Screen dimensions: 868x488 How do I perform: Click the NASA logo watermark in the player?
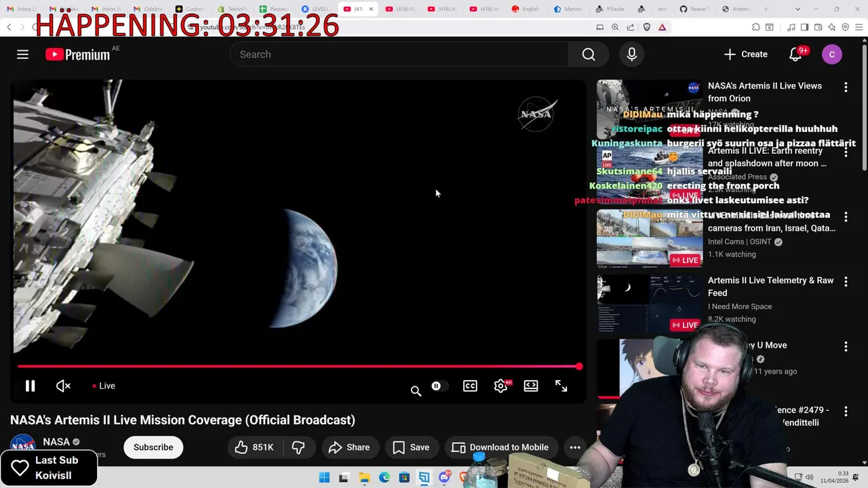pyautogui.click(x=537, y=114)
